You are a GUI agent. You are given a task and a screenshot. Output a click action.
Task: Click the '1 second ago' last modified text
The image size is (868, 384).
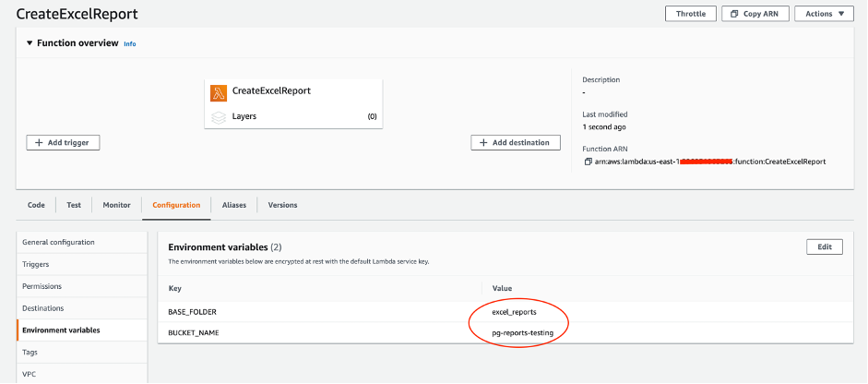(604, 126)
